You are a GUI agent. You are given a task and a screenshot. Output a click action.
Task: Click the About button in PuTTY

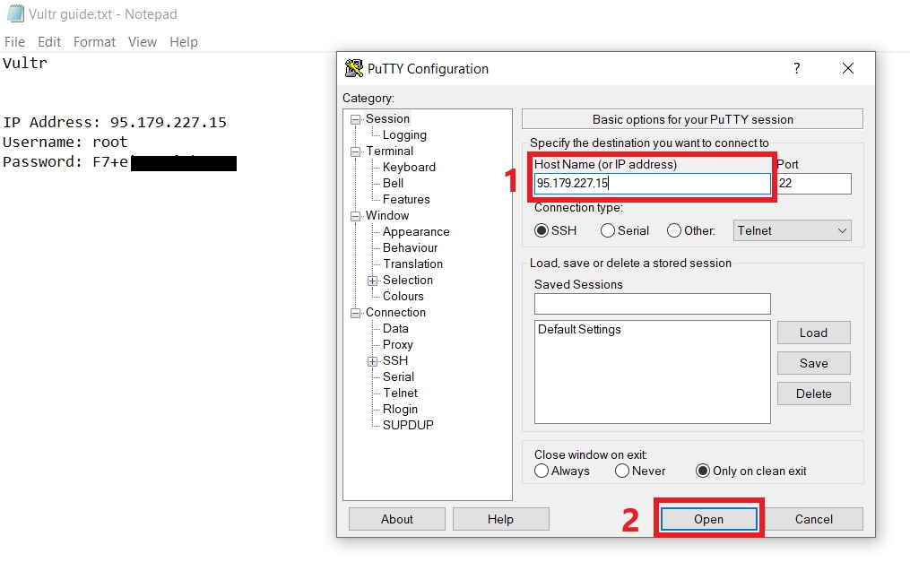coord(397,519)
